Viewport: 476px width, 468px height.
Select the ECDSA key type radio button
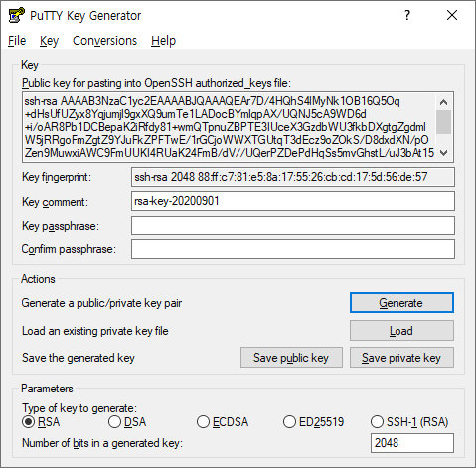(x=203, y=422)
